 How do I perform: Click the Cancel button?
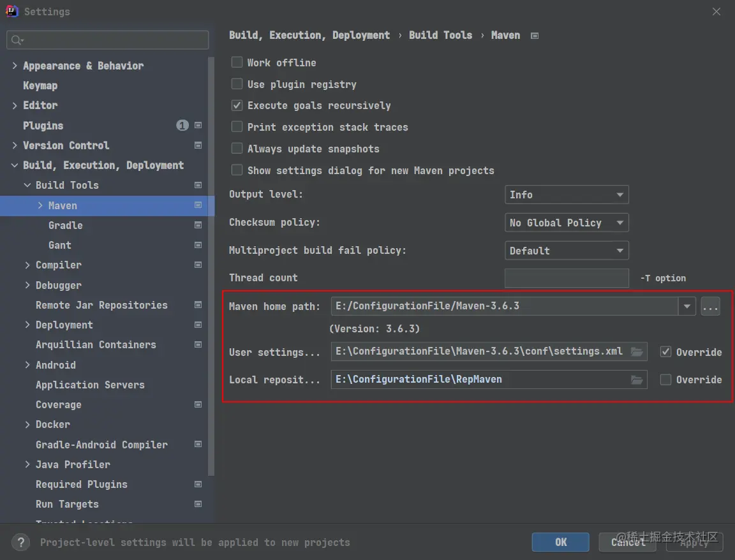pos(628,542)
